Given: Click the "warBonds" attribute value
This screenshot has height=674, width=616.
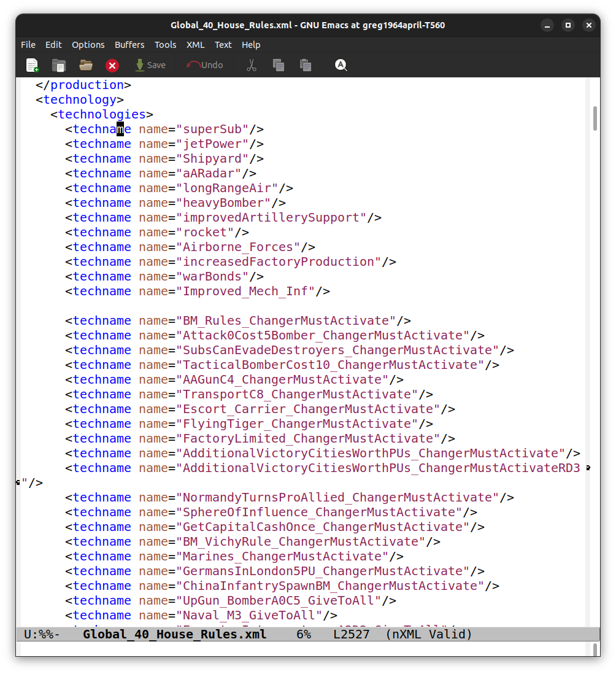Looking at the screenshot, I should [212, 276].
